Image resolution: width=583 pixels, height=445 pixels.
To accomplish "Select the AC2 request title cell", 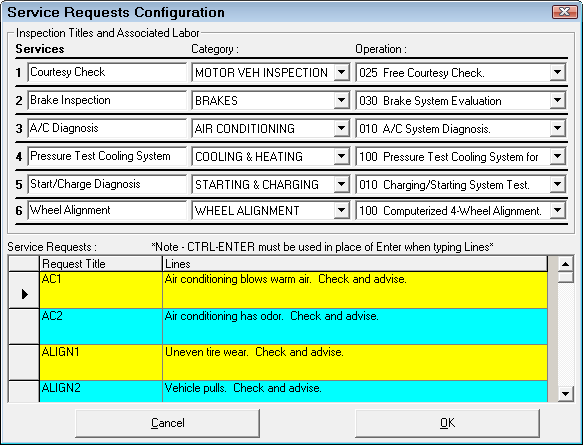I will (x=101, y=326).
